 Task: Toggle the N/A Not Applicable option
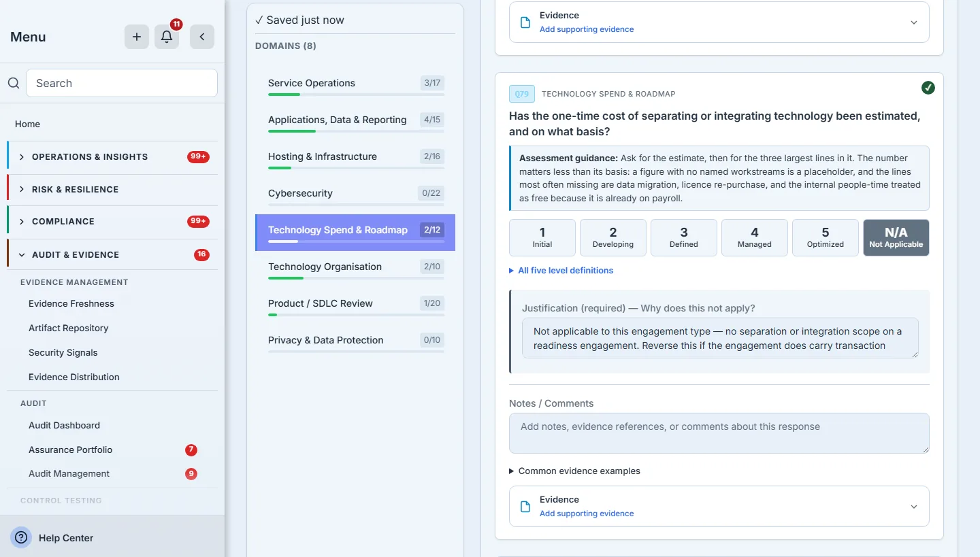coord(896,237)
